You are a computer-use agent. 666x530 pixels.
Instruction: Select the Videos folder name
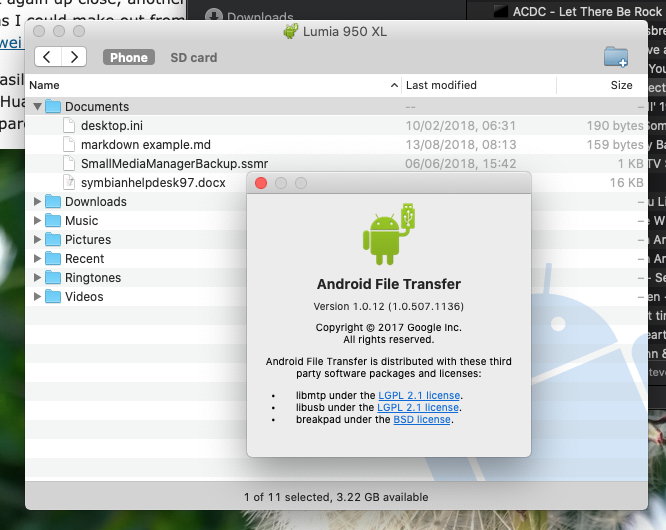[x=84, y=296]
